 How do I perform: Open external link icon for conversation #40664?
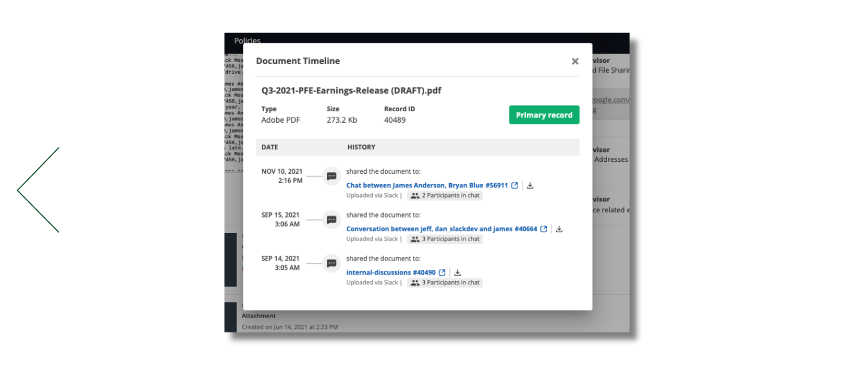click(x=544, y=229)
